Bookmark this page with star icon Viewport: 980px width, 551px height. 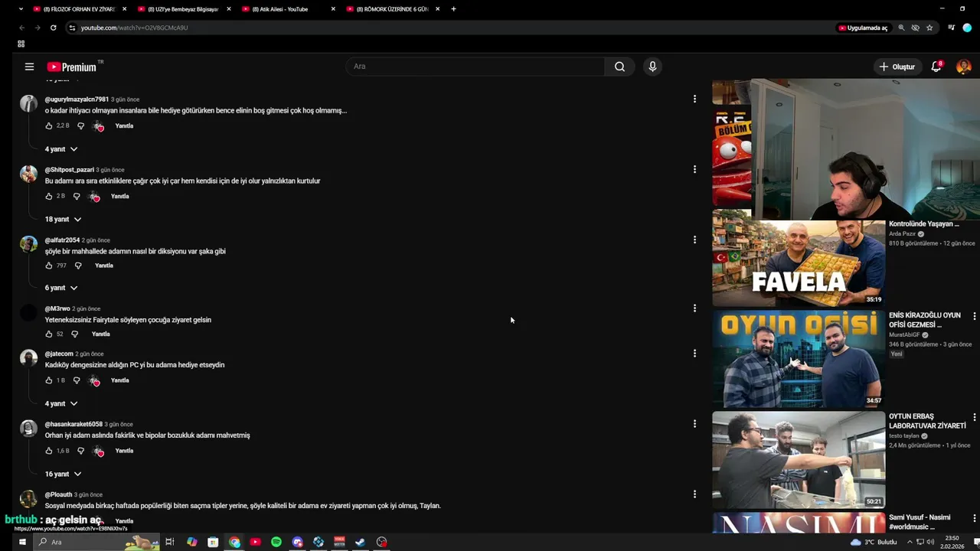(929, 28)
